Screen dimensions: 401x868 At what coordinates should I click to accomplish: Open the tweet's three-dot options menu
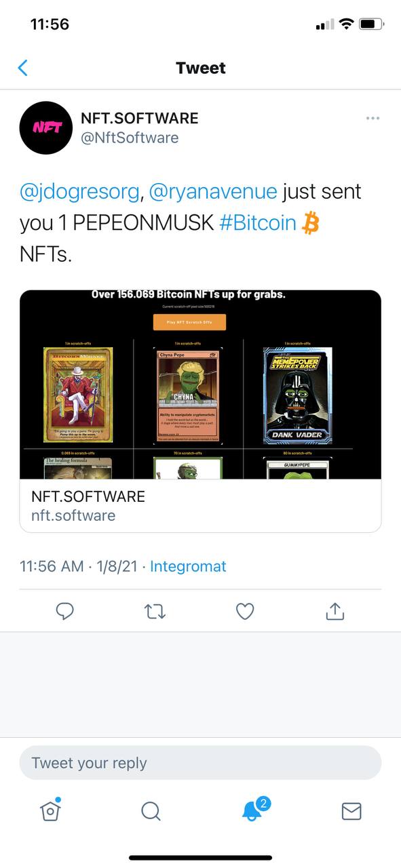coord(373,118)
